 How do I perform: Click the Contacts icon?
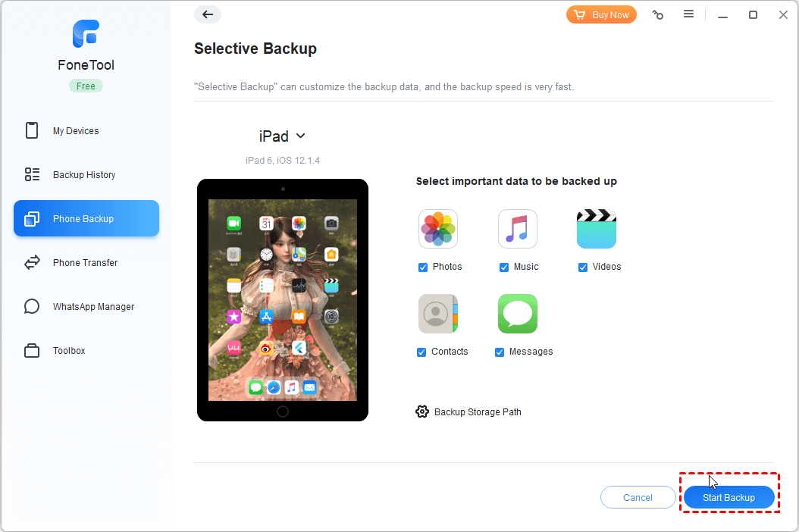437,314
